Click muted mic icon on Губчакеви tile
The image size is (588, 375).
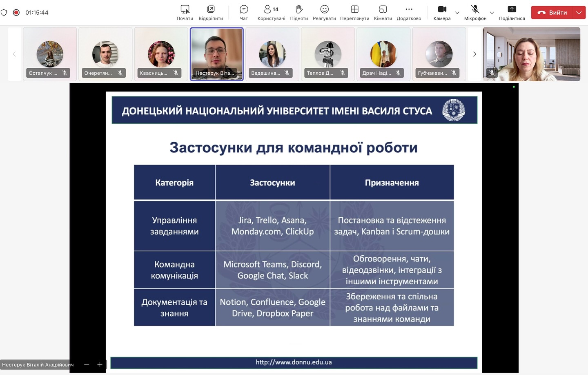pyautogui.click(x=454, y=73)
